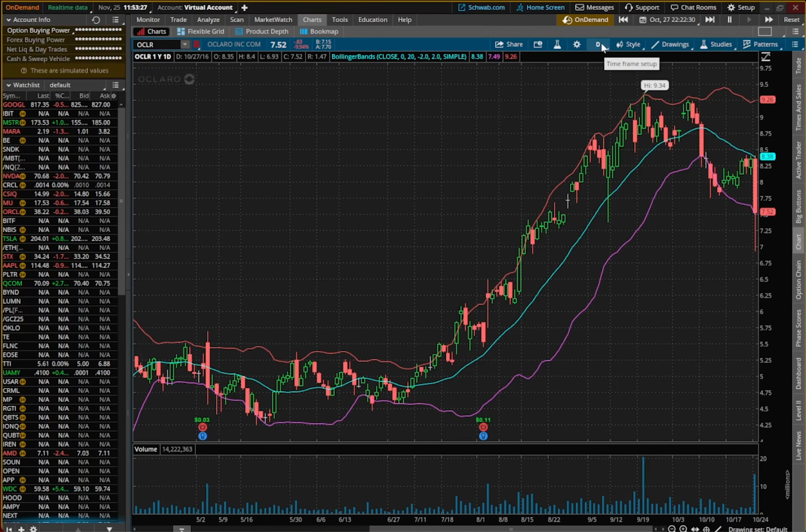Viewport: 806px width, 532px height.
Task: Open the Share chart menu
Action: tap(509, 44)
